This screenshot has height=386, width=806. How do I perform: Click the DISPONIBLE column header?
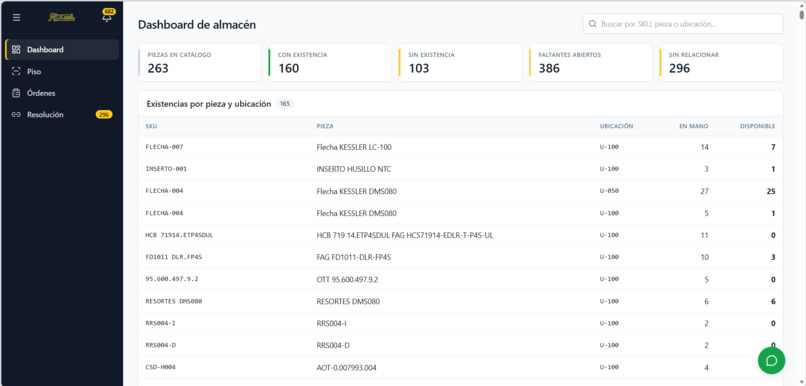[758, 126]
